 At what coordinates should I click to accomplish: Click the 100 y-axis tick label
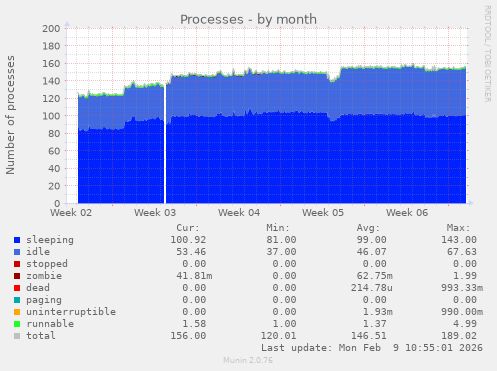click(51, 116)
